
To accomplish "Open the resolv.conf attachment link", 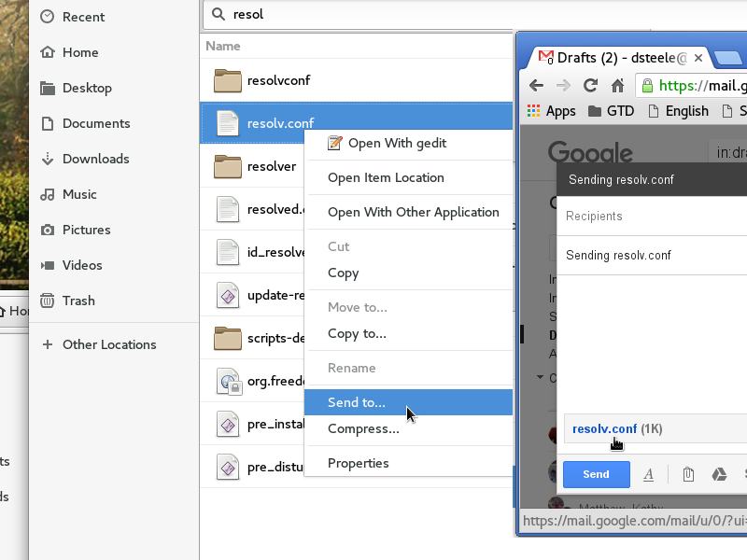I will pyautogui.click(x=604, y=428).
